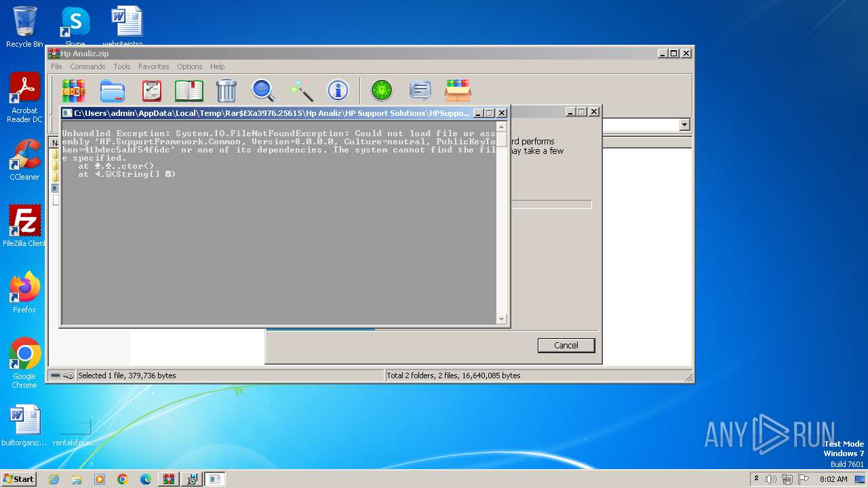Viewport: 868px width, 488px height.
Task: Click the Info icon in WinRAR toolbar
Action: pos(338,90)
